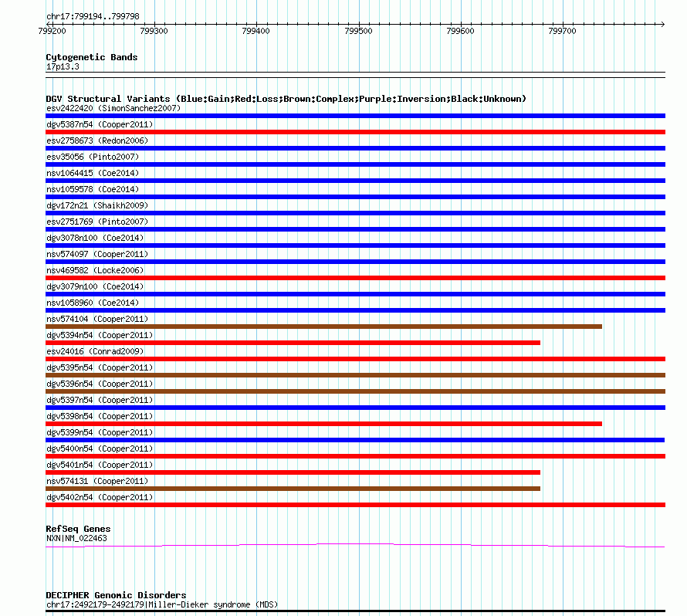Select the red bar under dgv5398n54
This screenshot has width=687, height=616.
click(x=323, y=424)
